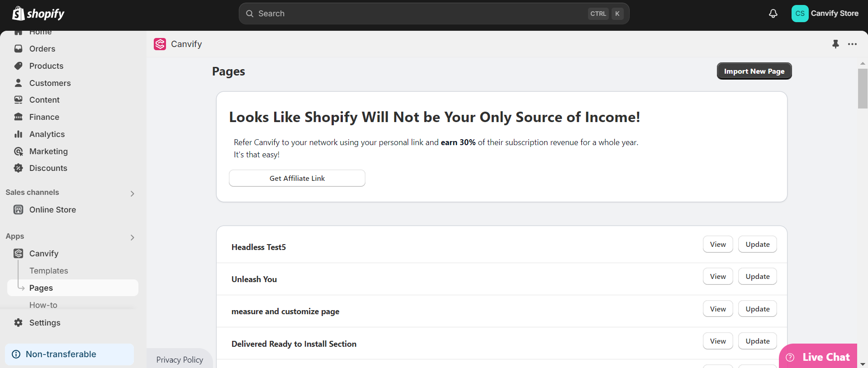The image size is (868, 368).
Task: Open the Live Chat widget
Action: point(818,357)
